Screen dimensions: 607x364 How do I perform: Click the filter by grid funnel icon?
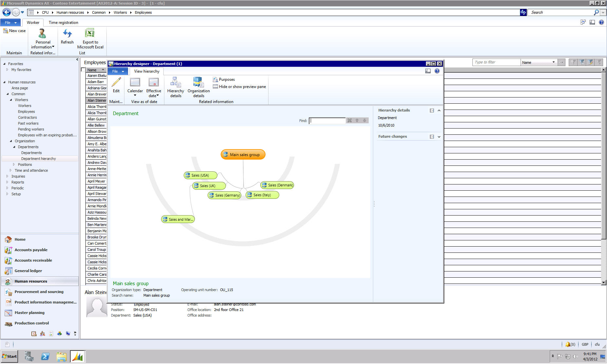[582, 62]
